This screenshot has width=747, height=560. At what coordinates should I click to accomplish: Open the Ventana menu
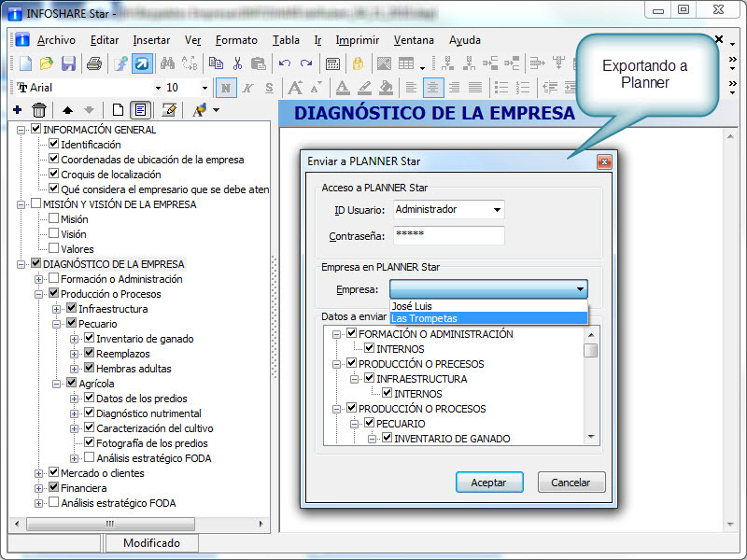tap(414, 40)
